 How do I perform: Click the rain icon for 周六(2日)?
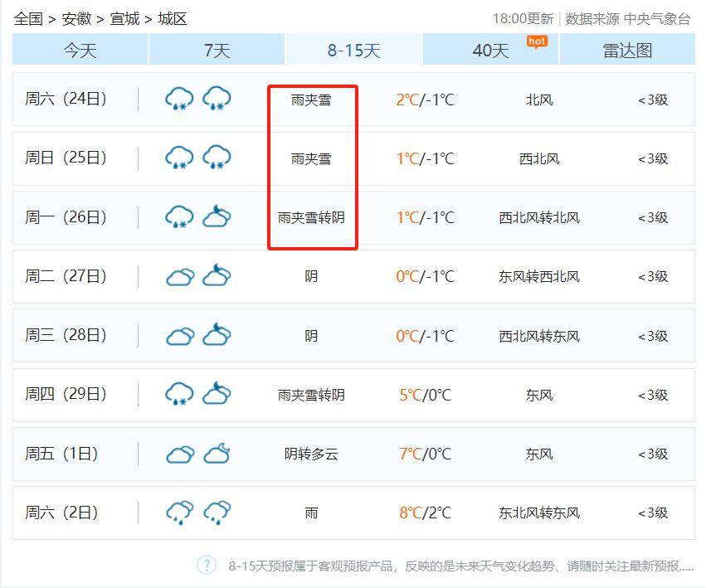(x=178, y=513)
